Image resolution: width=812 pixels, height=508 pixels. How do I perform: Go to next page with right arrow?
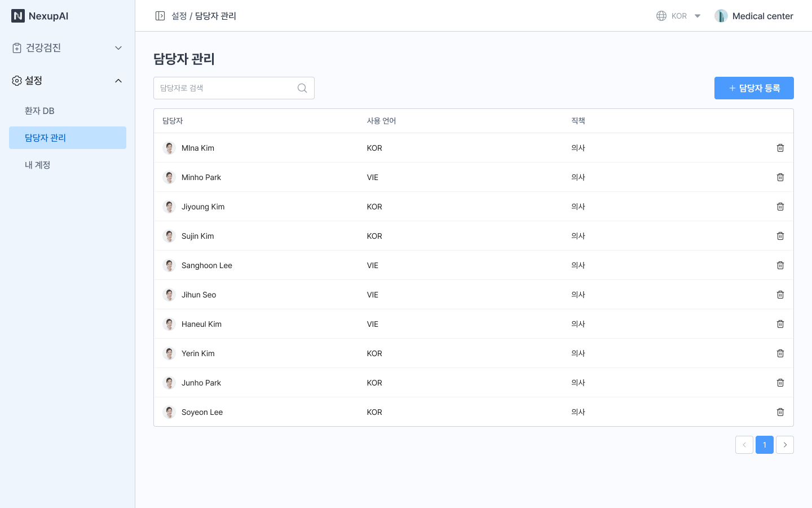coord(785,445)
